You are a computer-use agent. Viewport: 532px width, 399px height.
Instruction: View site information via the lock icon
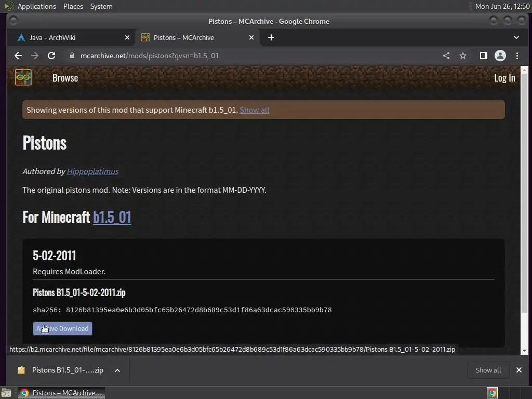pos(72,56)
